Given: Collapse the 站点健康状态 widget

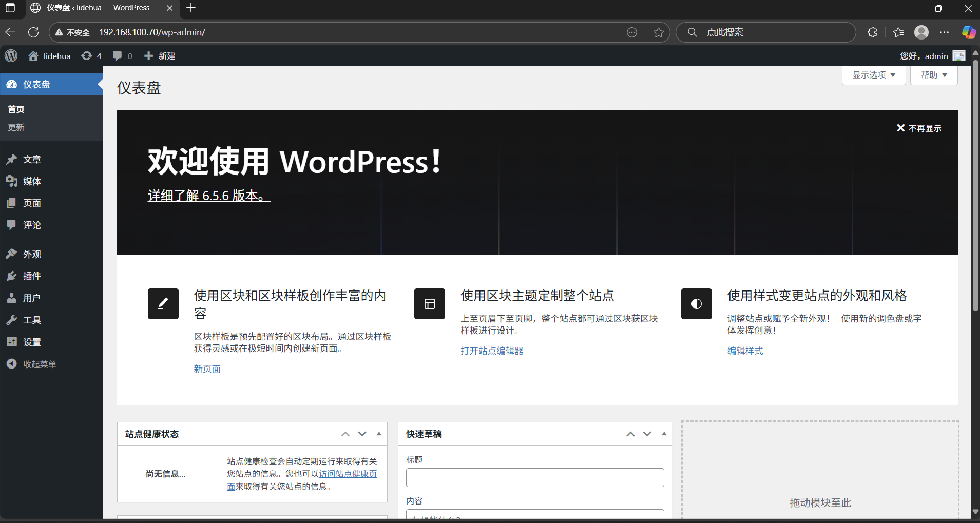Looking at the screenshot, I should [x=379, y=434].
